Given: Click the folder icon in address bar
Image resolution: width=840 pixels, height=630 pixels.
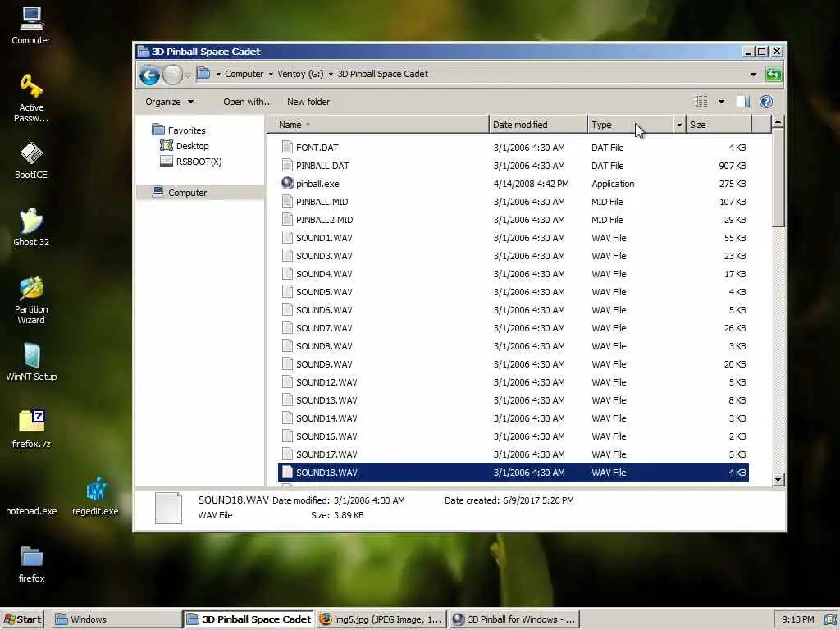Looking at the screenshot, I should tap(203, 73).
